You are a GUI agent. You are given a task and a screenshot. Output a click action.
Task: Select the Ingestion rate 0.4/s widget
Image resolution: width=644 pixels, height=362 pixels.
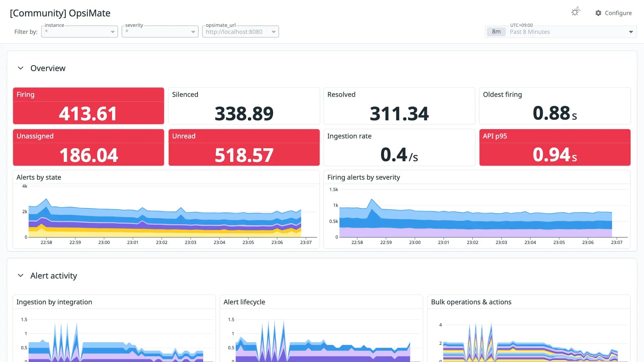click(x=399, y=147)
